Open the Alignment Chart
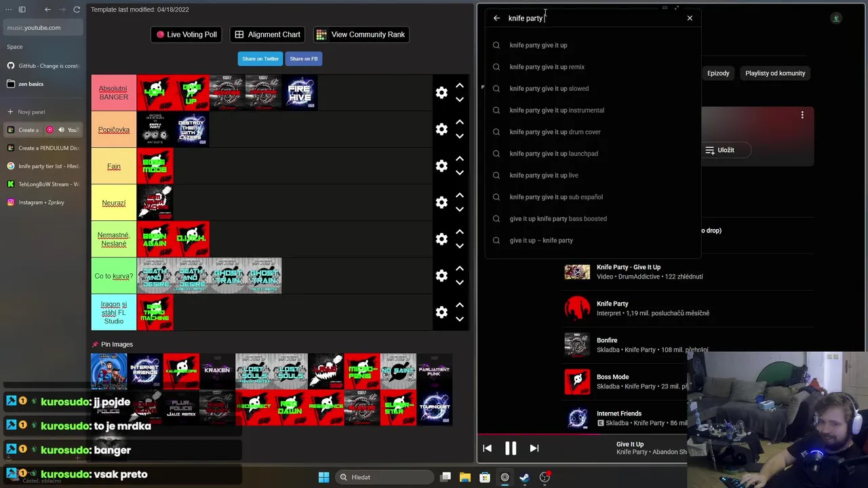 point(268,35)
